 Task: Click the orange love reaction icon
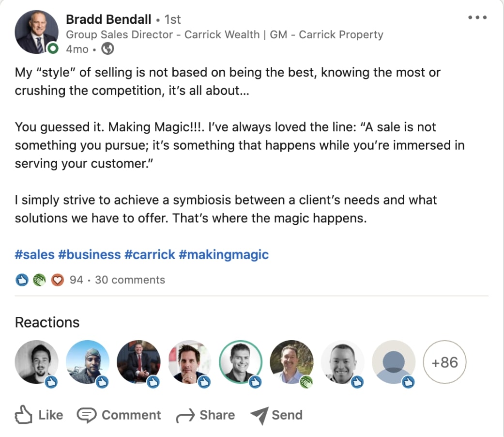click(x=57, y=280)
